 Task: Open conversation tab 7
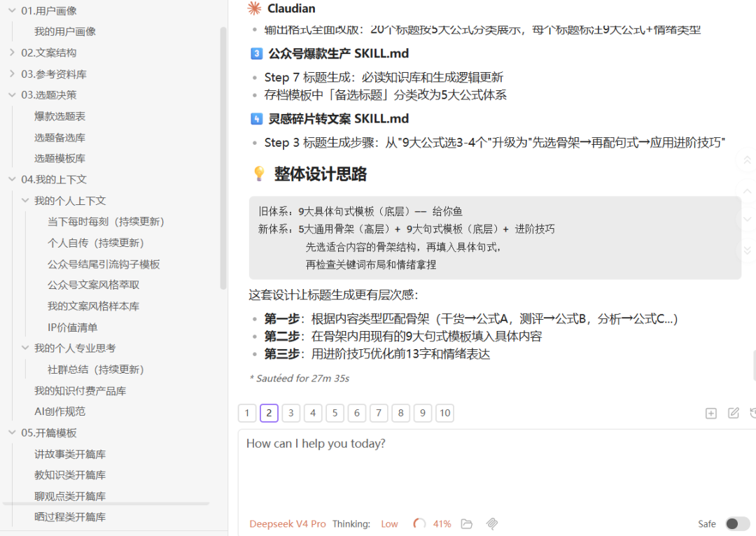point(379,413)
